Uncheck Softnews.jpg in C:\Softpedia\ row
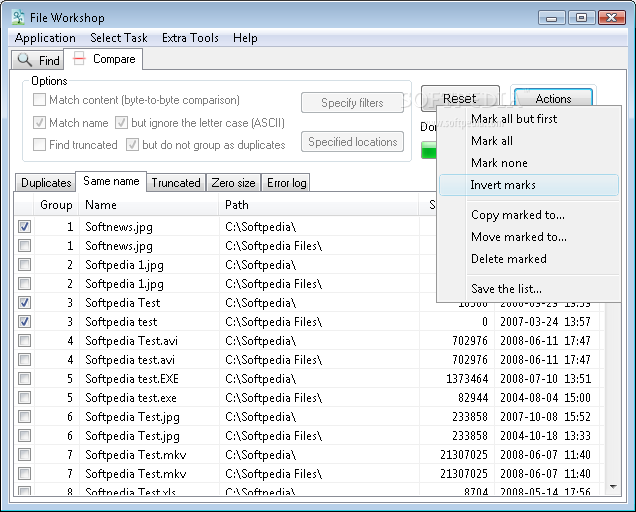The height and width of the screenshot is (512, 636). click(24, 226)
